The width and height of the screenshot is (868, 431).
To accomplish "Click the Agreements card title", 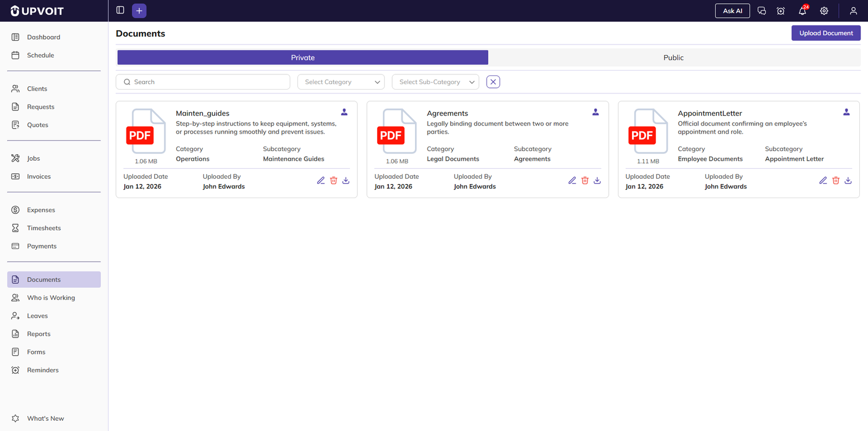I will click(x=447, y=113).
